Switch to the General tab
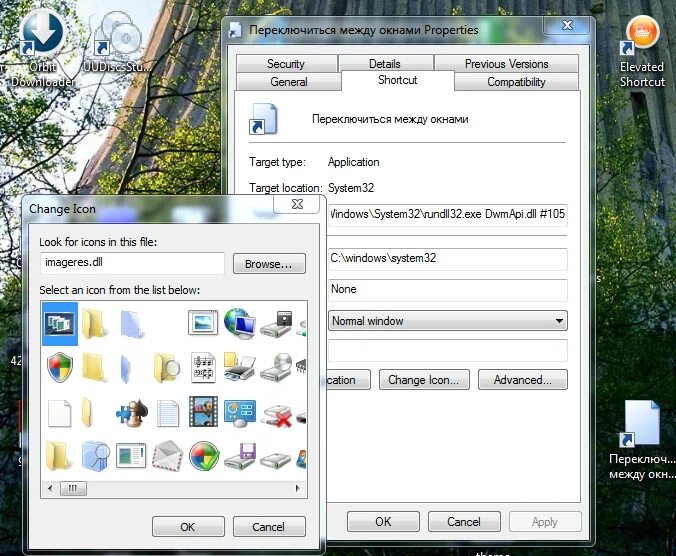This screenshot has height=556, width=676. click(289, 81)
